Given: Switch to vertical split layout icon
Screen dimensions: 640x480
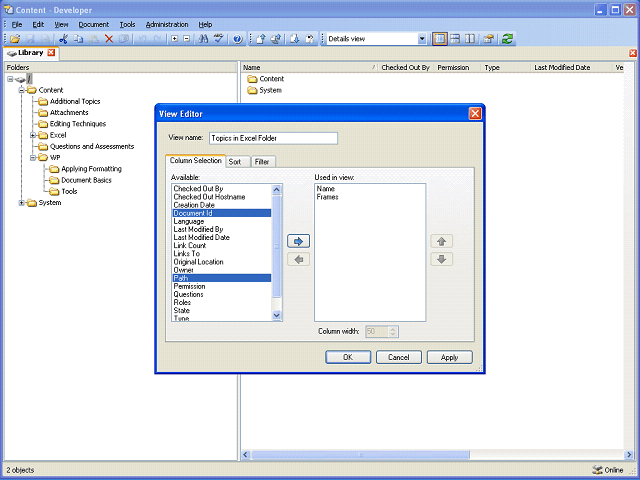Looking at the screenshot, I should (x=470, y=39).
